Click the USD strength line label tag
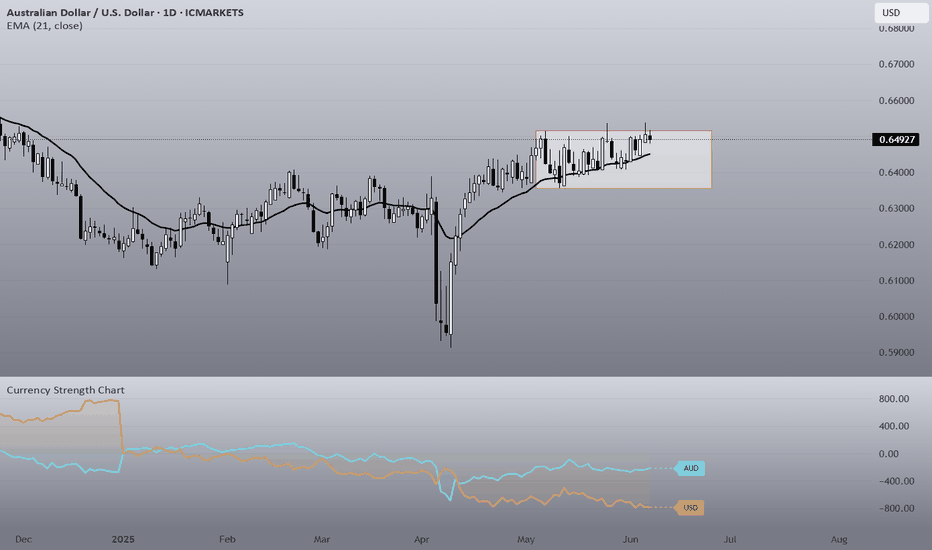 tap(690, 508)
